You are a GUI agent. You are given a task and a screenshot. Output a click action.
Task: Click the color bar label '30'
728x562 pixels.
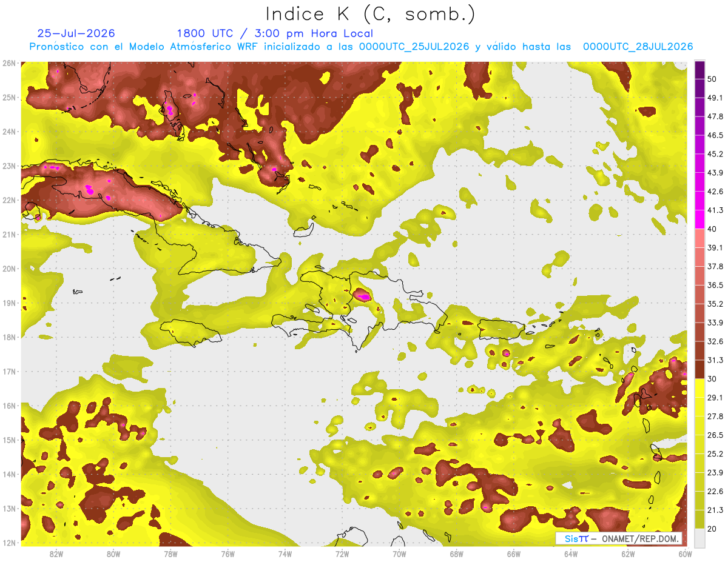tap(713, 379)
